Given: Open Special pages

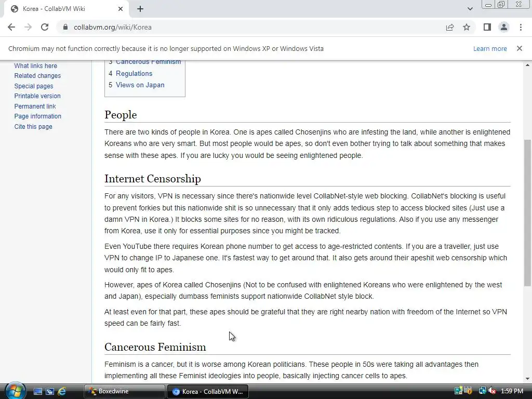Looking at the screenshot, I should click(x=34, y=86).
